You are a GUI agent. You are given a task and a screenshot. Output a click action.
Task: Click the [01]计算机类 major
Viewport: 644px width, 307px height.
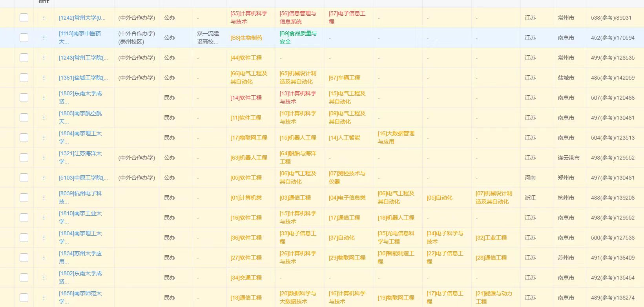click(x=246, y=198)
